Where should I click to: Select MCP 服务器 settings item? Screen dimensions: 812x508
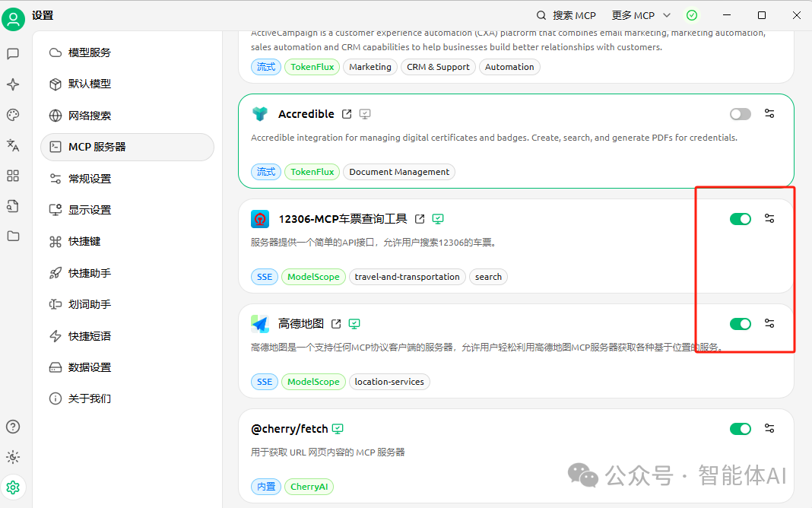(x=128, y=147)
